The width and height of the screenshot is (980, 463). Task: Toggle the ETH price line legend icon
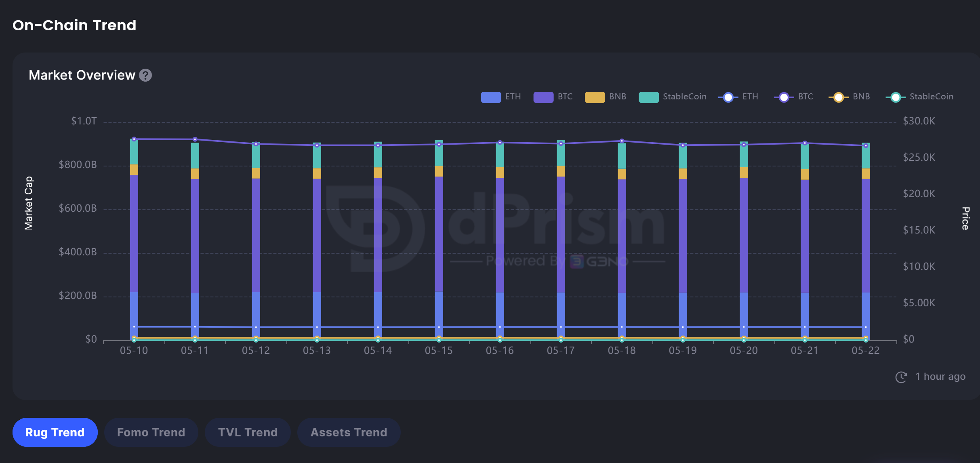click(728, 97)
